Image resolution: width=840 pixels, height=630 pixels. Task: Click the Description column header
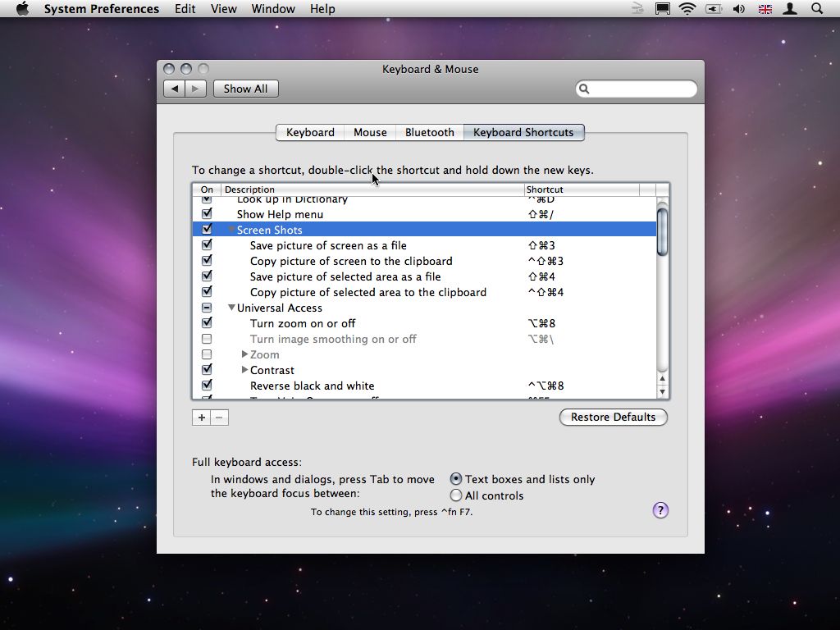372,189
